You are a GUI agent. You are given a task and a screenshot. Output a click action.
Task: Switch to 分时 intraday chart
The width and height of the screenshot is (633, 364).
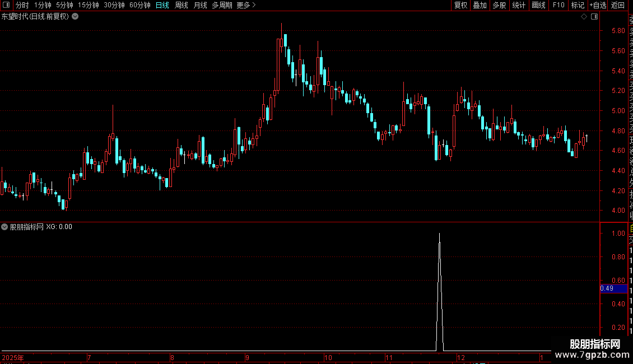pyautogui.click(x=22, y=5)
